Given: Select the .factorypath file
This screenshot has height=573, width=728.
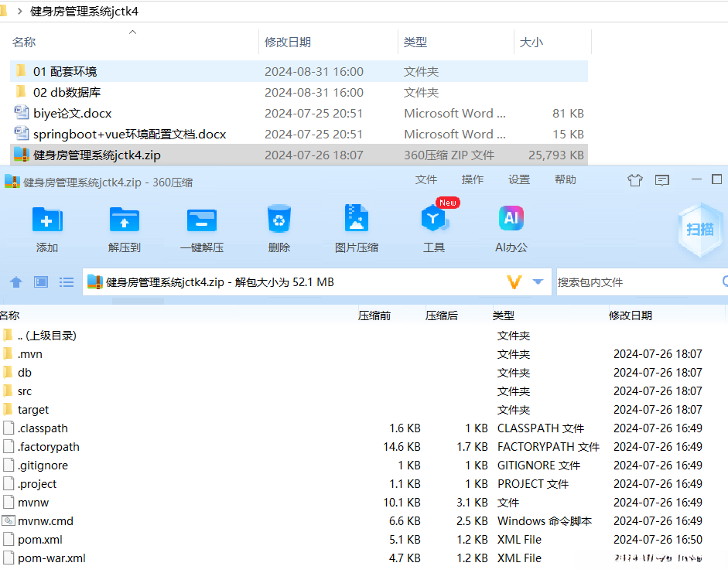Looking at the screenshot, I should [362, 447].
